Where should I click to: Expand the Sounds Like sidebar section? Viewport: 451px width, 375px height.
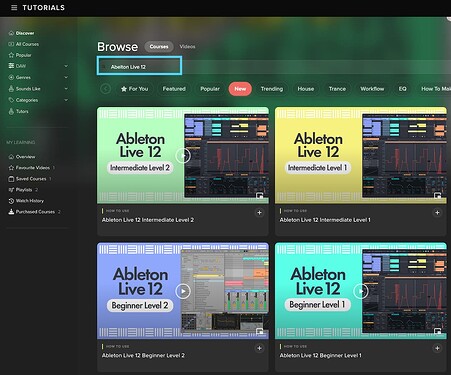pyautogui.click(x=66, y=89)
